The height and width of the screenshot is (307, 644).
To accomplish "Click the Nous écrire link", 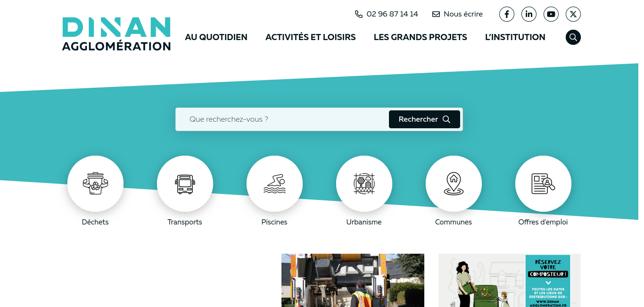I will [x=463, y=14].
